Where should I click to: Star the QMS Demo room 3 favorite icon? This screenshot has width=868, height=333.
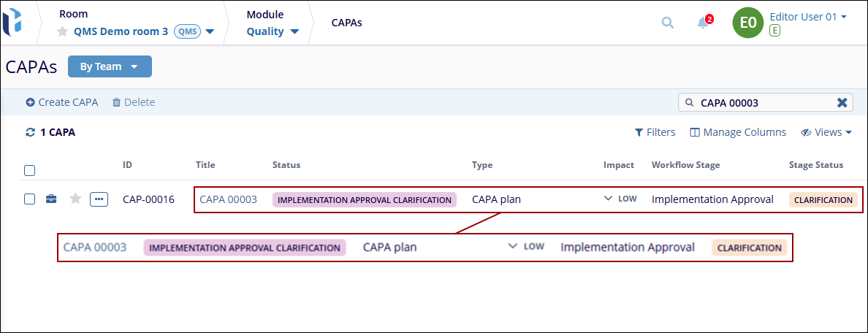coord(63,32)
